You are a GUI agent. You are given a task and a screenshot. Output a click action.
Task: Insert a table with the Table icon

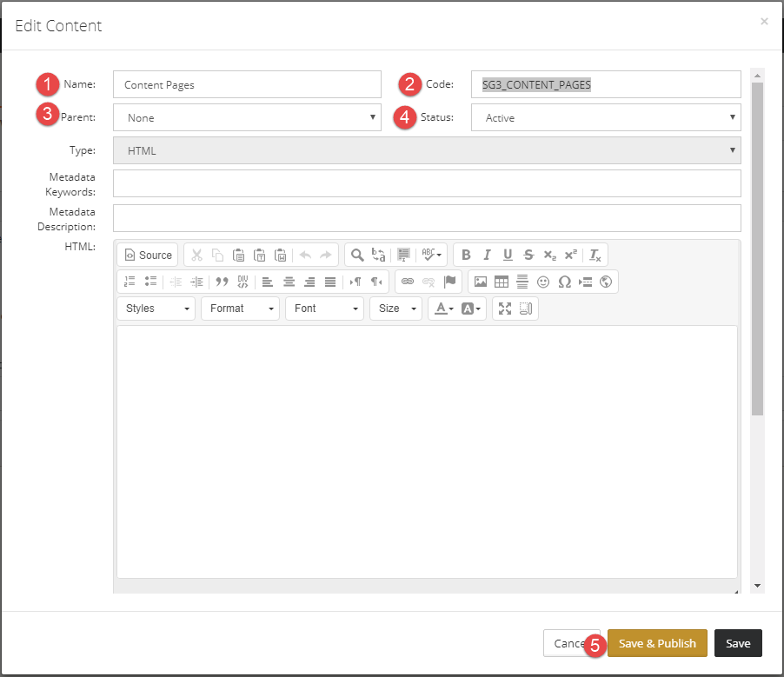[x=501, y=282]
